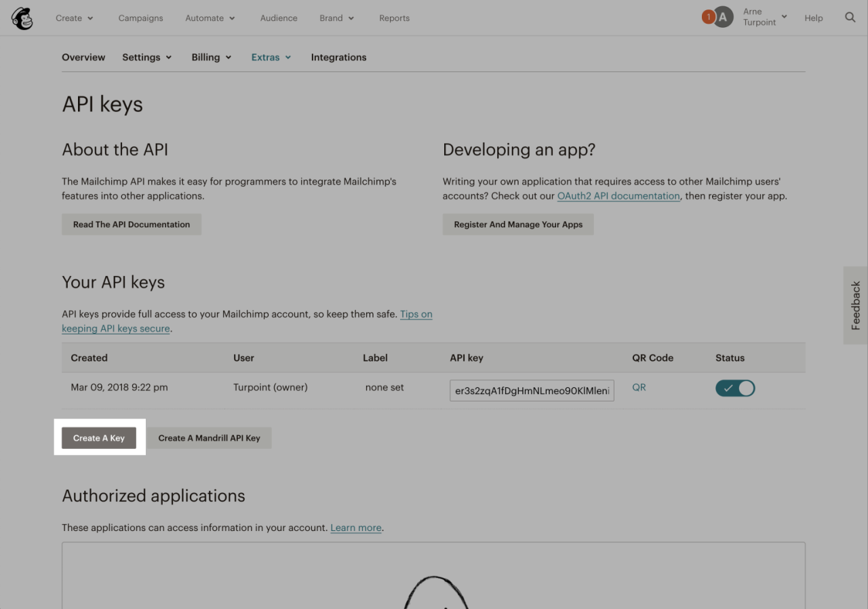Click the orange notification badge
This screenshot has height=609, width=868.
point(708,17)
